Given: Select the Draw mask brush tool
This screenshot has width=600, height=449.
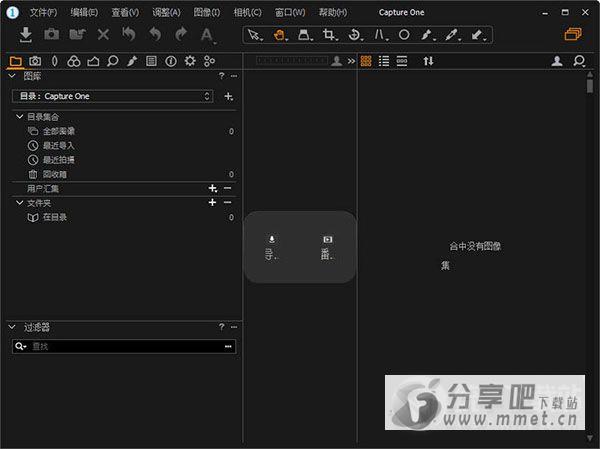Looking at the screenshot, I should point(427,35).
